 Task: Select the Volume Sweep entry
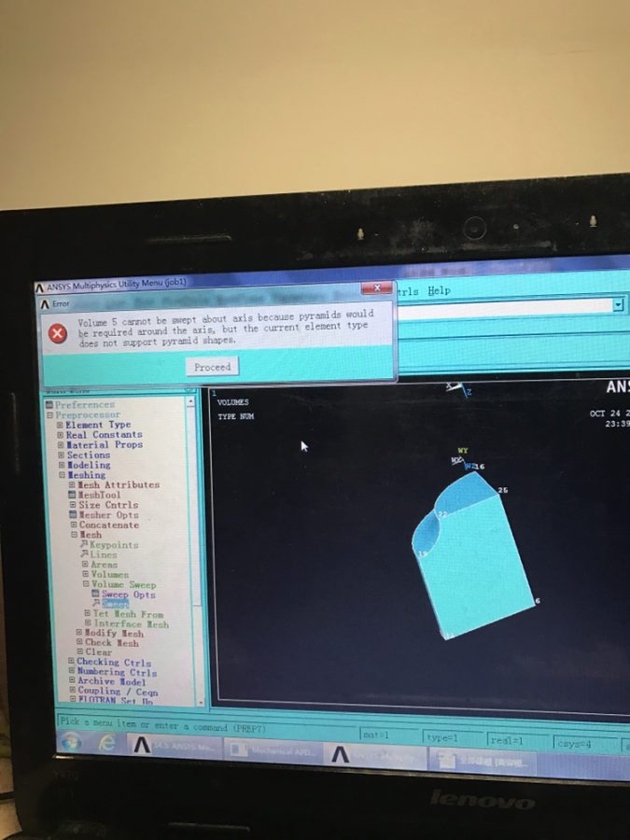pyautogui.click(x=124, y=584)
